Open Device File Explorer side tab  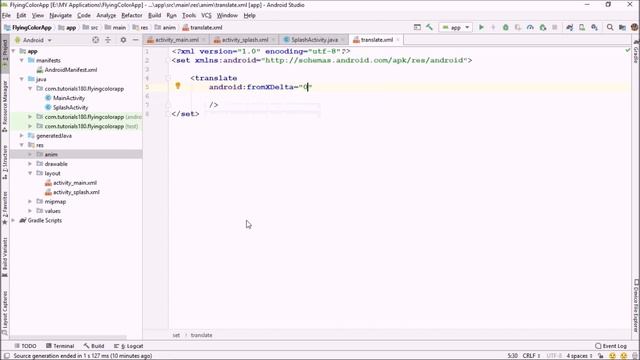point(636,305)
